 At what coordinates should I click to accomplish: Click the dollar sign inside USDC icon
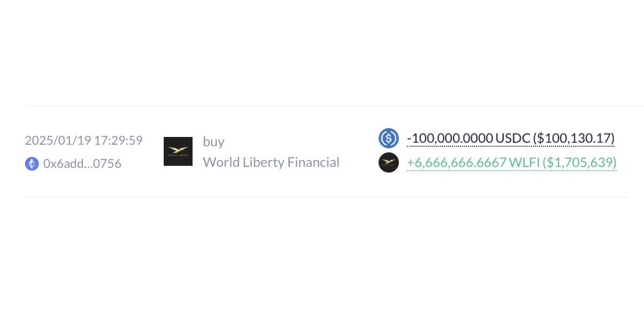[389, 139]
